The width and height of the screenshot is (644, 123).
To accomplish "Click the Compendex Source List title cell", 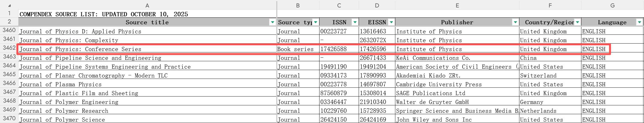I will pyautogui.click(x=104, y=14).
